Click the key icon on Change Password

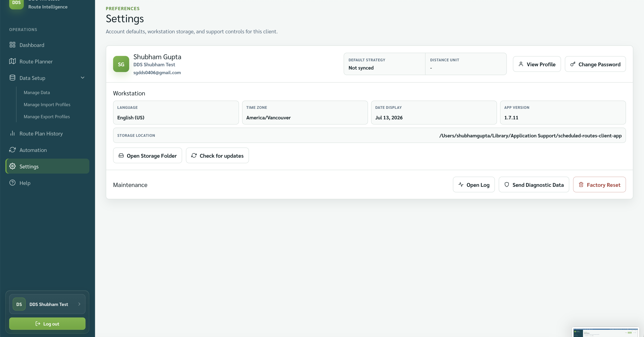coord(573,64)
